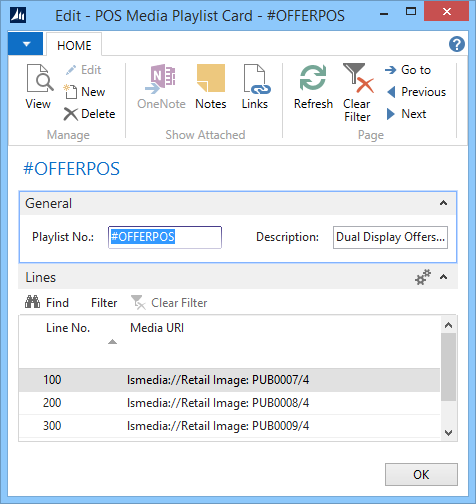The width and height of the screenshot is (476, 504).
Task: Collapse the General section
Action: click(x=443, y=203)
